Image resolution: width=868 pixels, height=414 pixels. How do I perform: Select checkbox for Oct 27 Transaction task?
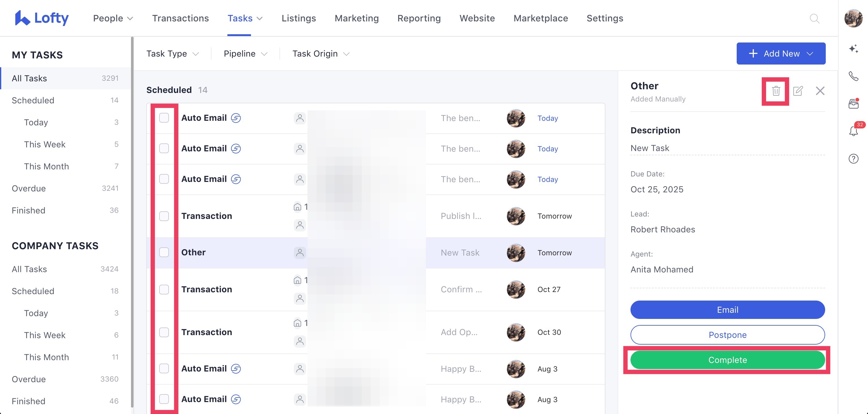(x=164, y=290)
